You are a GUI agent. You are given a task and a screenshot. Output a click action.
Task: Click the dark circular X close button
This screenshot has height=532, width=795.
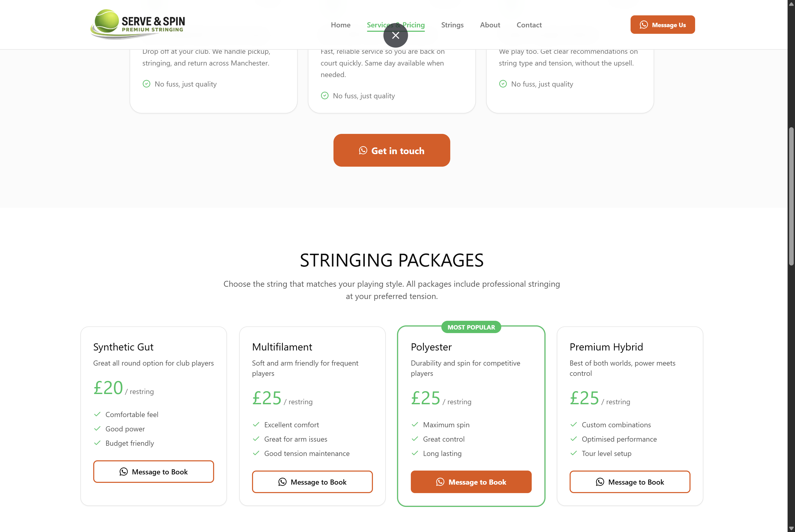(x=395, y=35)
